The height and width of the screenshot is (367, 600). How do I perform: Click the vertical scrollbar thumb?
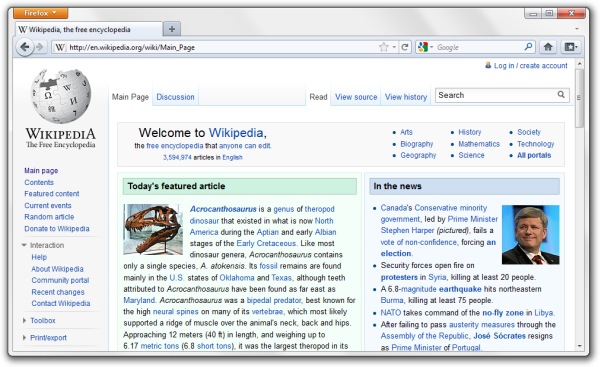pos(579,98)
